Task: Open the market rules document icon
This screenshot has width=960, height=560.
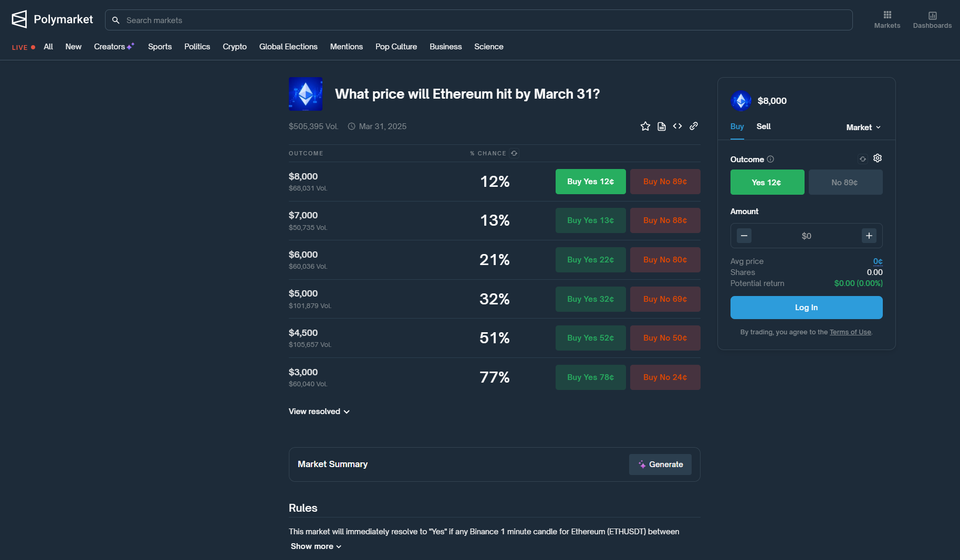Action: pyautogui.click(x=661, y=126)
